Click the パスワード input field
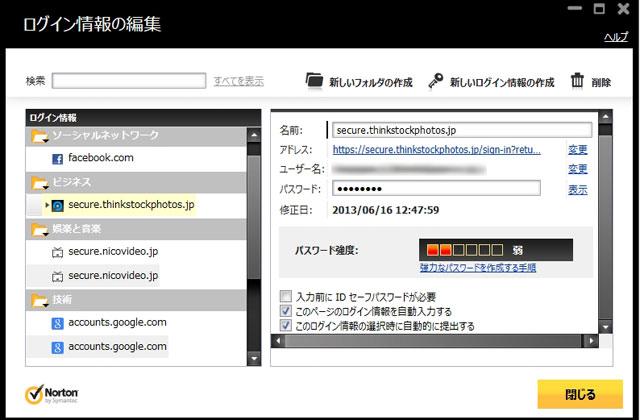This screenshot has height=420, width=640. click(x=436, y=188)
